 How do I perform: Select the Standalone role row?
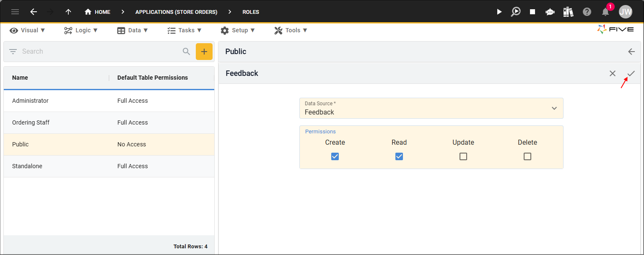pos(109,166)
